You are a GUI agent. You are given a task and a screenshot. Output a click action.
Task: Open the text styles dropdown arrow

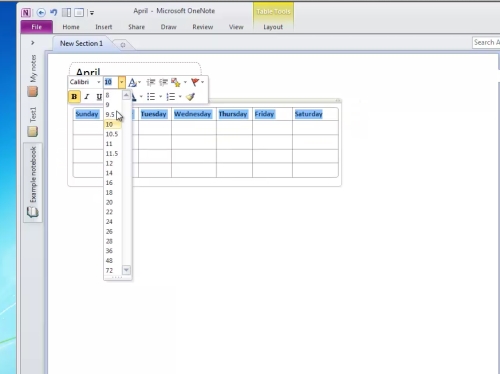139,82
